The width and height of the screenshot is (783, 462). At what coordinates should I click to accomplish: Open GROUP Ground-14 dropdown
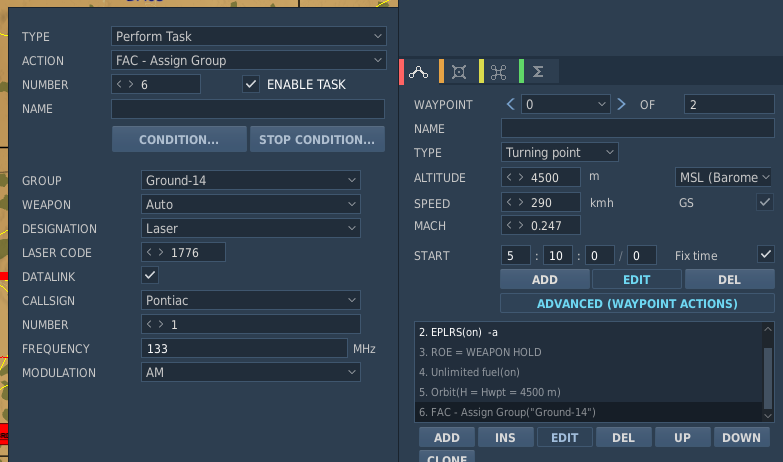251,180
